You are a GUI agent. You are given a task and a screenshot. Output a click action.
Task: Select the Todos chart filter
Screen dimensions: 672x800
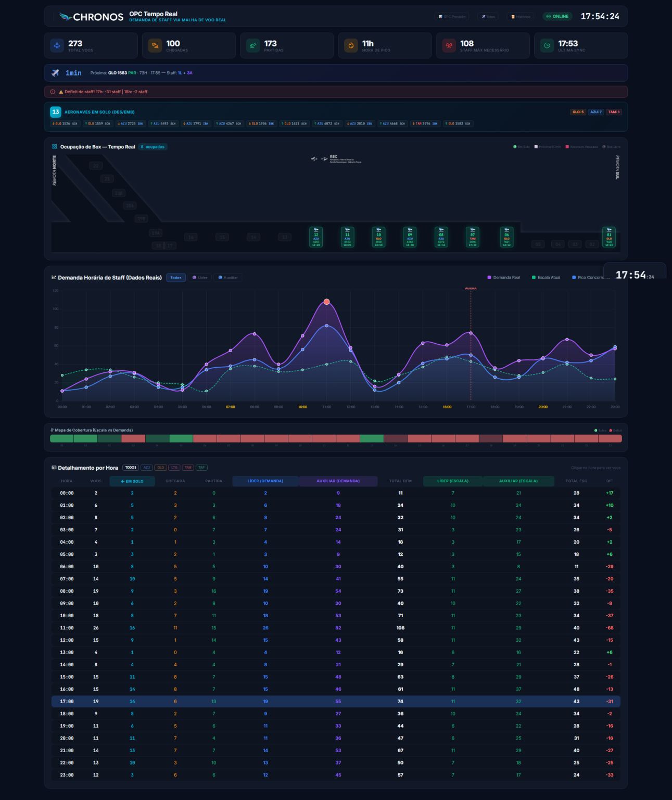[176, 278]
